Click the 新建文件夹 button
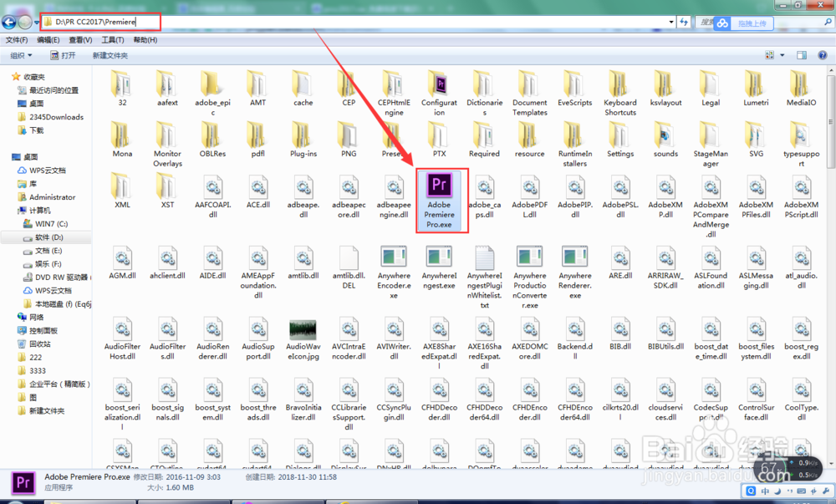This screenshot has height=504, width=836. point(110,55)
